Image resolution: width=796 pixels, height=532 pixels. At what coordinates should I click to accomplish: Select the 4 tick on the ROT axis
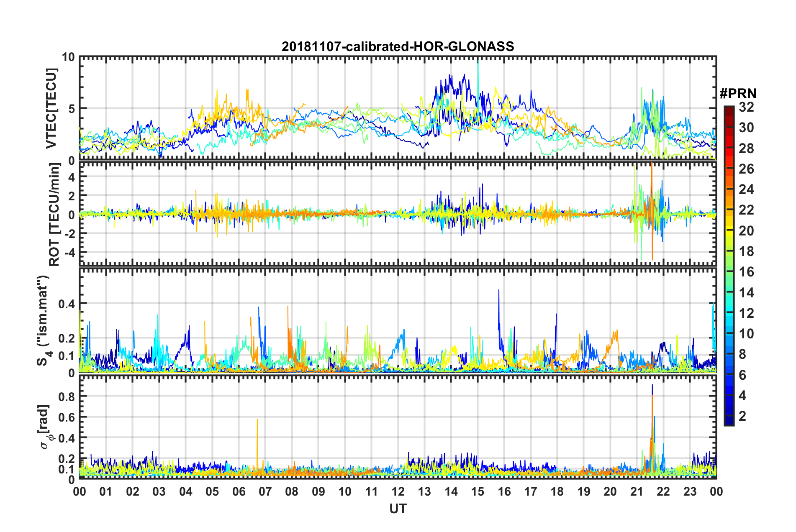coord(71,177)
